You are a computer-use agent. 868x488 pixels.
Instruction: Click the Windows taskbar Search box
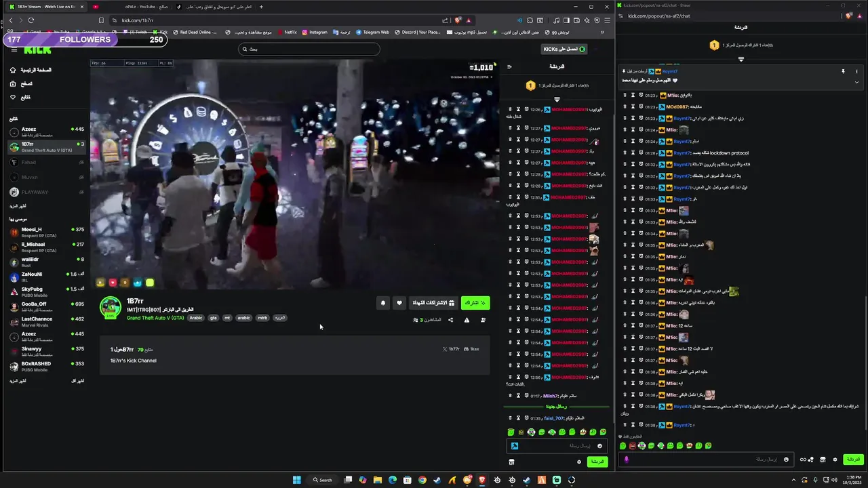coord(323,480)
